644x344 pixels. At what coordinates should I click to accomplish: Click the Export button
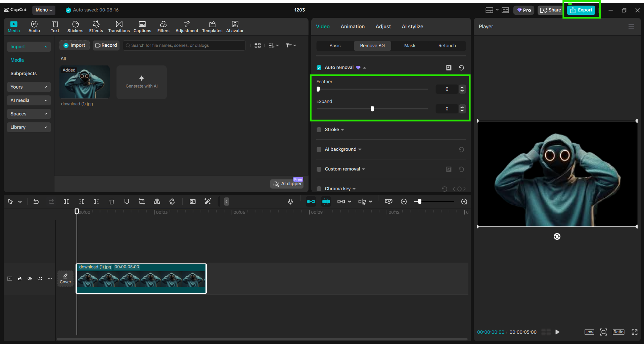tap(581, 10)
